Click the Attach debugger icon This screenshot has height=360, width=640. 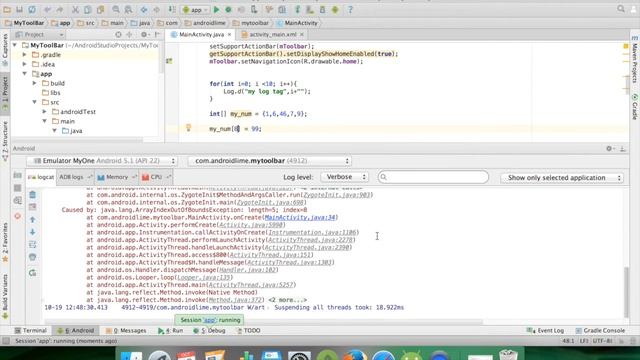[254, 9]
